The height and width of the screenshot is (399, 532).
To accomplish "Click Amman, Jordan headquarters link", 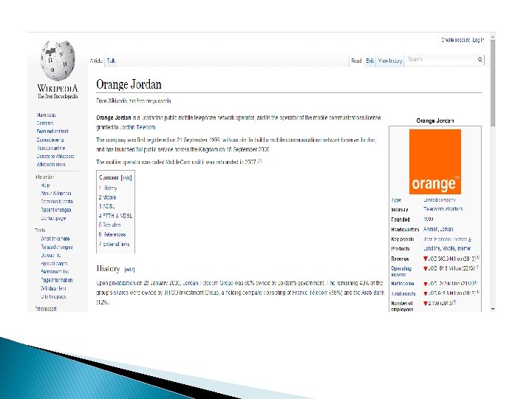I will point(438,229).
